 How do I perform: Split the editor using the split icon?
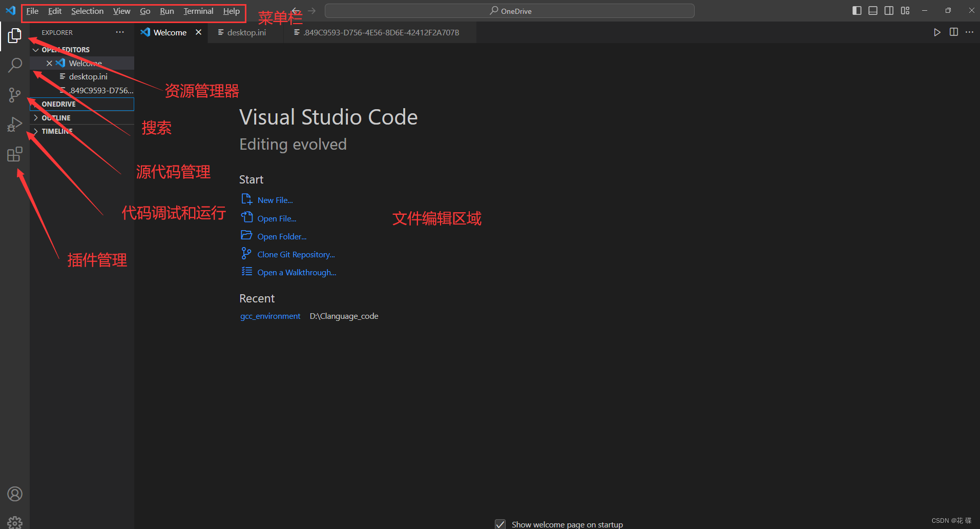(953, 32)
